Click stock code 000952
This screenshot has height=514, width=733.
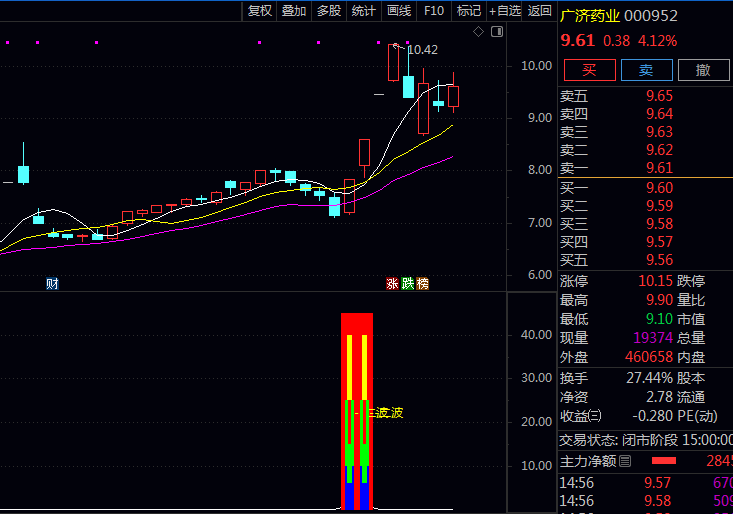pos(651,16)
